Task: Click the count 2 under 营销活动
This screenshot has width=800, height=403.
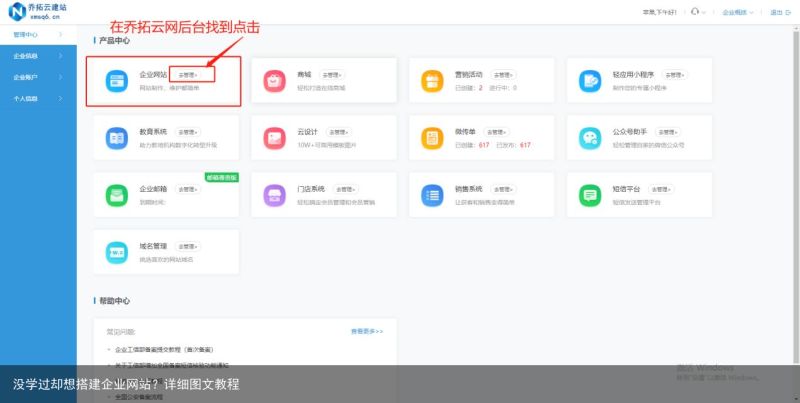Action: (481, 88)
